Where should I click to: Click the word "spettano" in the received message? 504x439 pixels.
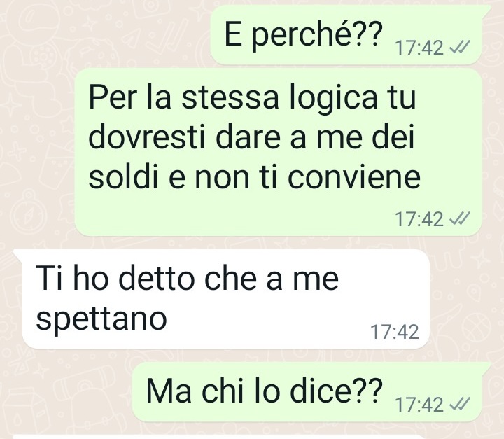(x=101, y=319)
